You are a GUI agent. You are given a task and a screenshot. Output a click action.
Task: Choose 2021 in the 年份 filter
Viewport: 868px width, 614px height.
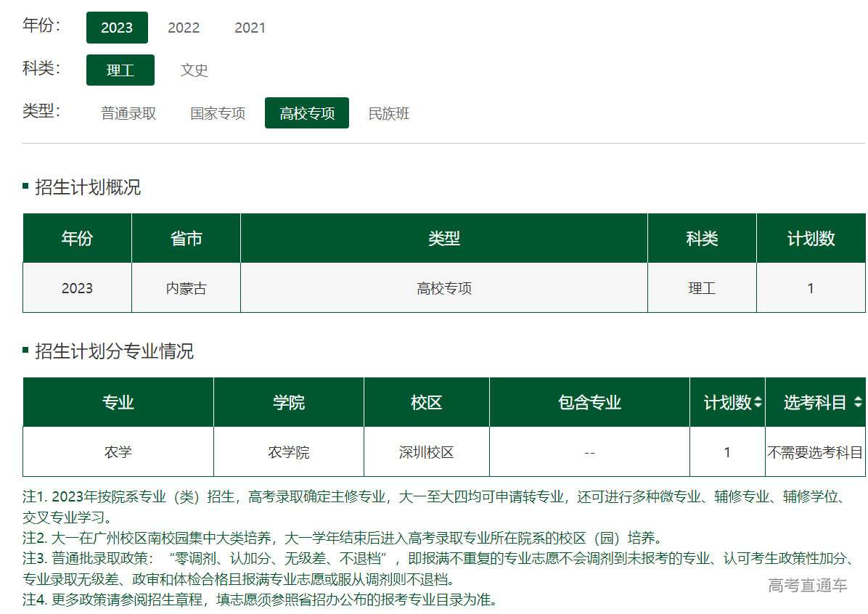click(250, 28)
